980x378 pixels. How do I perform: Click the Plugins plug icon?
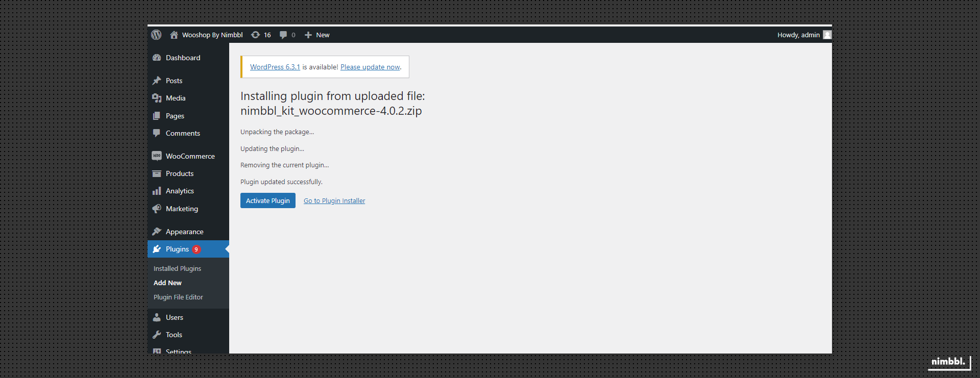pos(157,249)
